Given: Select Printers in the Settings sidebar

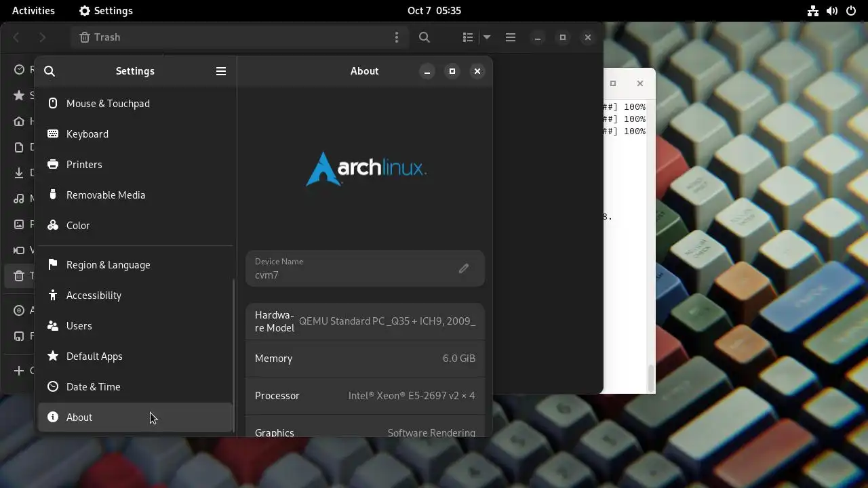Looking at the screenshot, I should click(135, 164).
